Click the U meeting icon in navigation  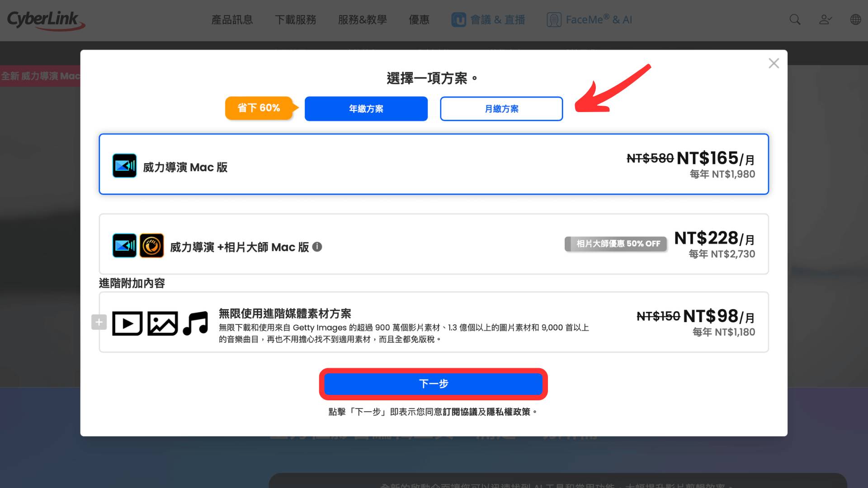point(458,20)
